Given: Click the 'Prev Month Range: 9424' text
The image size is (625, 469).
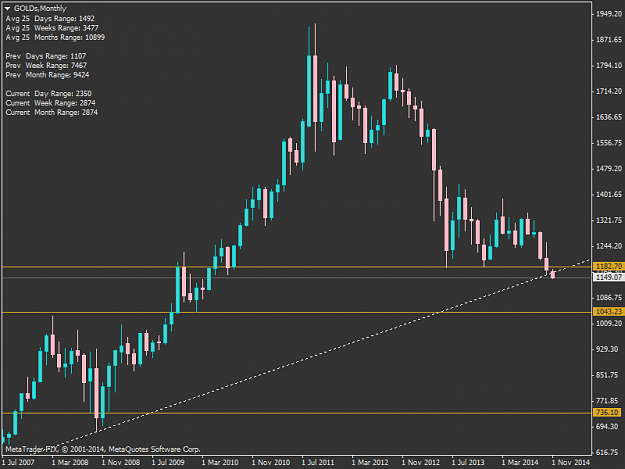Looking at the screenshot, I should click(47, 75).
